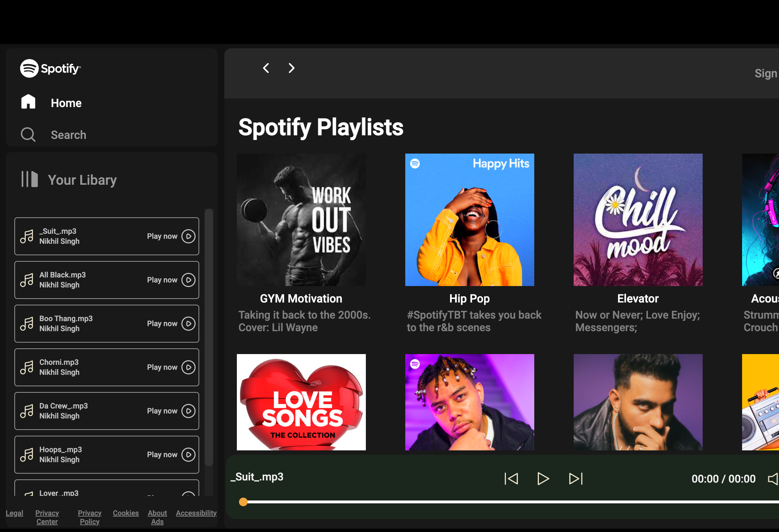Click music note icon of Chorni.mp3
Viewport: 779px width, 532px height.
(x=27, y=367)
